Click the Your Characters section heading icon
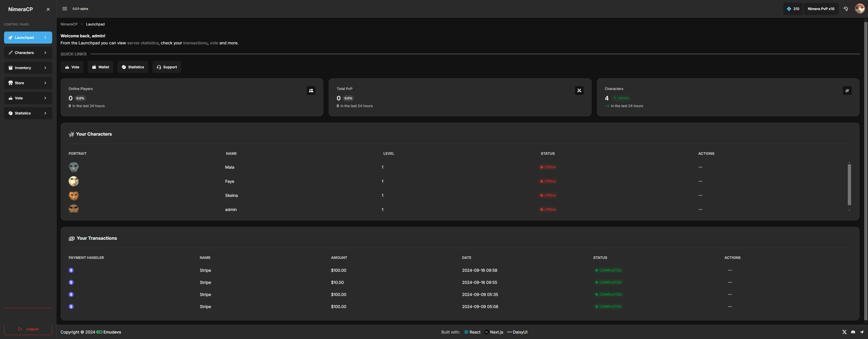 pyautogui.click(x=71, y=134)
